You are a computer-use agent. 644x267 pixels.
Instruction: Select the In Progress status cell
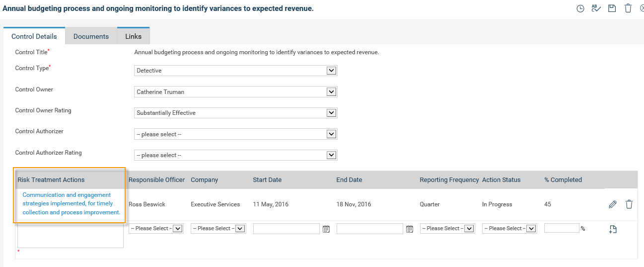[497, 204]
